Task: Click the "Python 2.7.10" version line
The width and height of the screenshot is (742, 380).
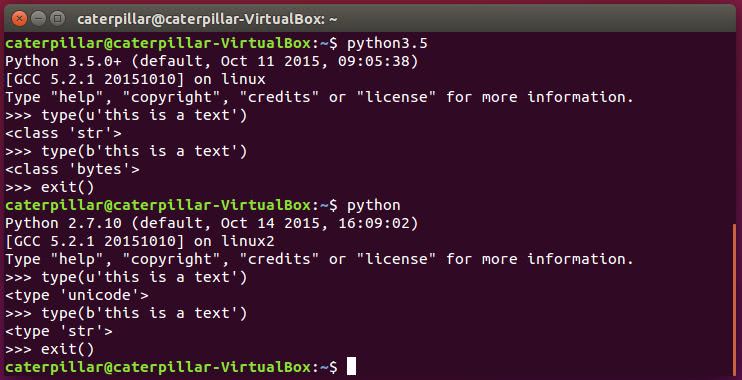Action: [x=212, y=223]
